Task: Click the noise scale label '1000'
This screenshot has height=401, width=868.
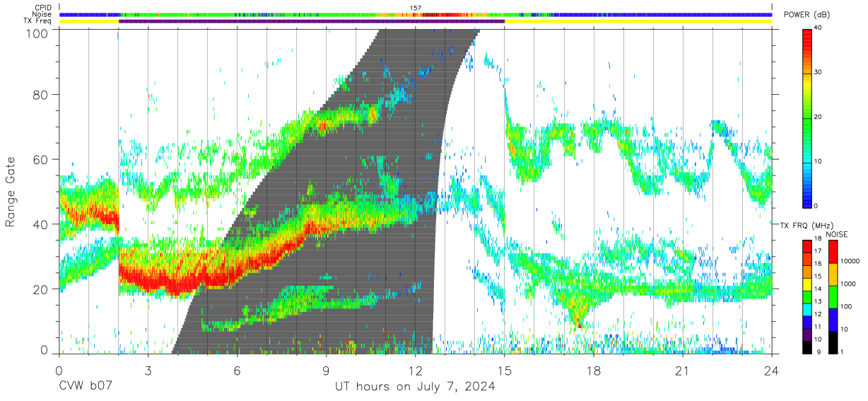Action: pos(848,283)
